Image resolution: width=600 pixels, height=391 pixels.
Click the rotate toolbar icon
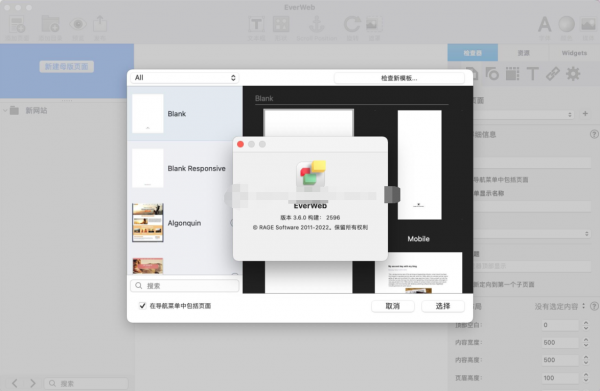(352, 24)
